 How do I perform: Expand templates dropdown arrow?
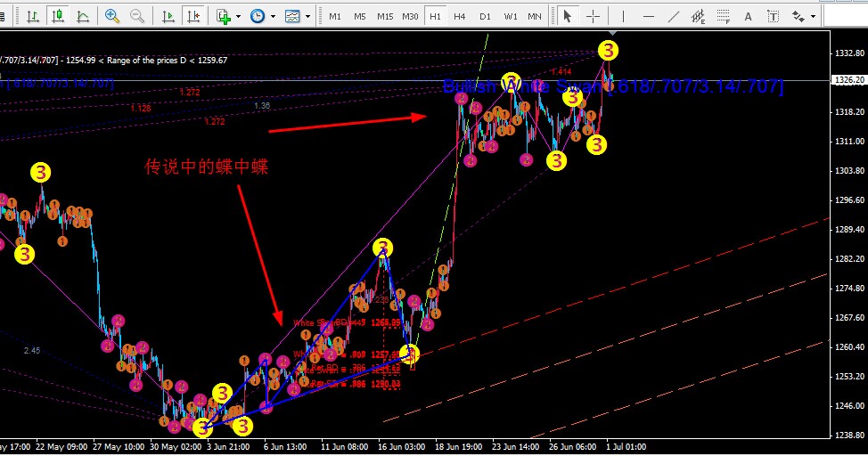point(307,17)
